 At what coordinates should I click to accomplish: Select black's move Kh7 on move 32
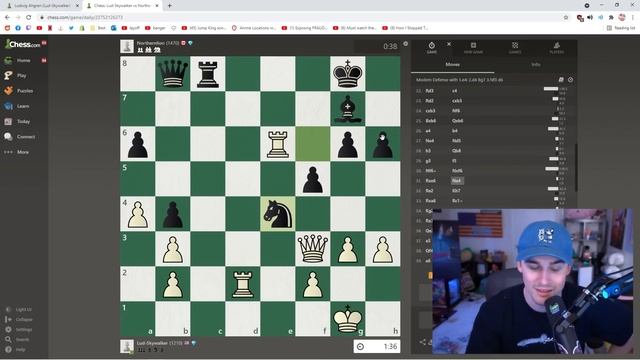(456, 191)
